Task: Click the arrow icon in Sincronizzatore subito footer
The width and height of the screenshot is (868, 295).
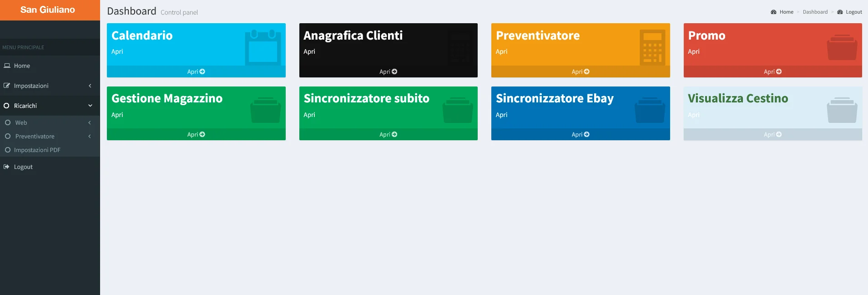Action: click(394, 134)
